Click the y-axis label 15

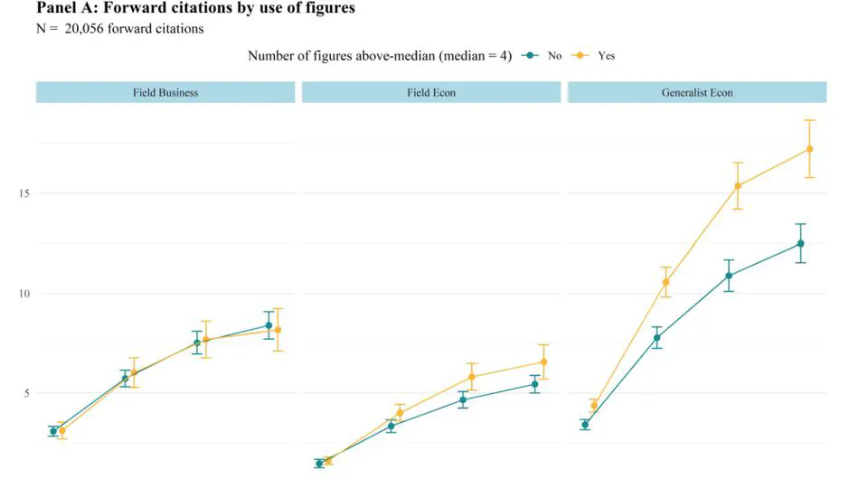coord(24,193)
